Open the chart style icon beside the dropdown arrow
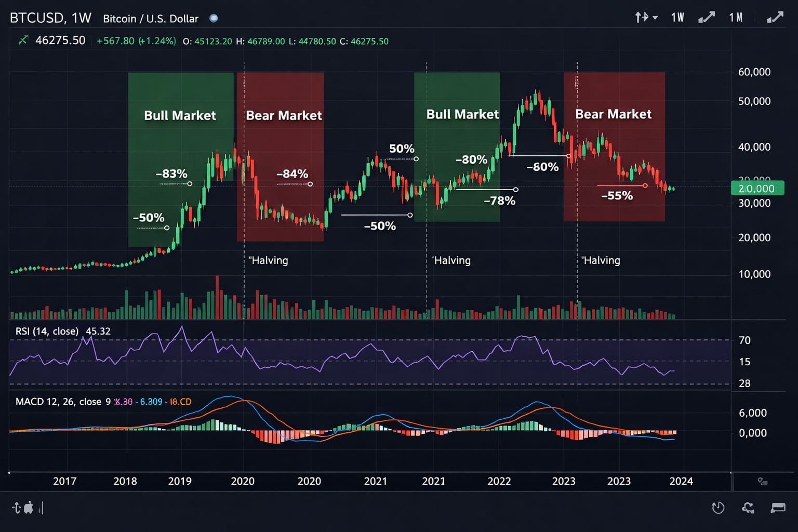 pyautogui.click(x=642, y=17)
